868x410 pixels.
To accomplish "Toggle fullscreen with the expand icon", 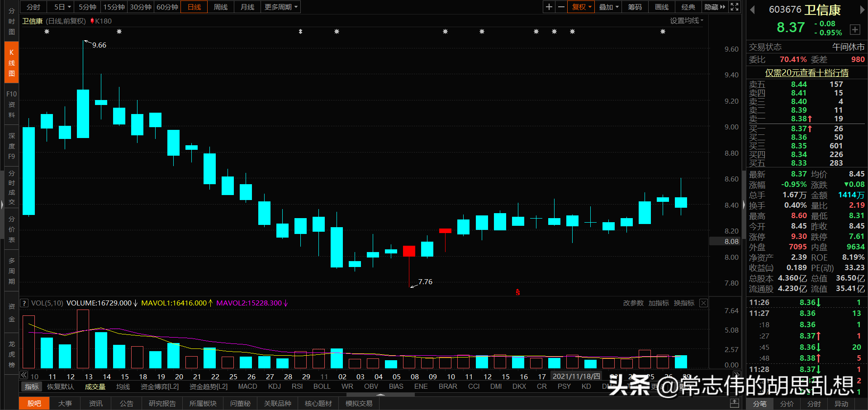I will [734, 7].
